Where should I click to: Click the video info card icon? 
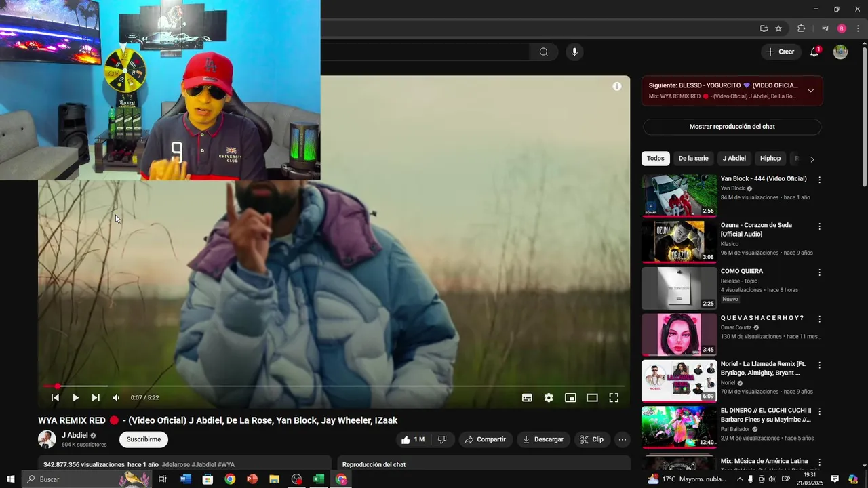616,87
